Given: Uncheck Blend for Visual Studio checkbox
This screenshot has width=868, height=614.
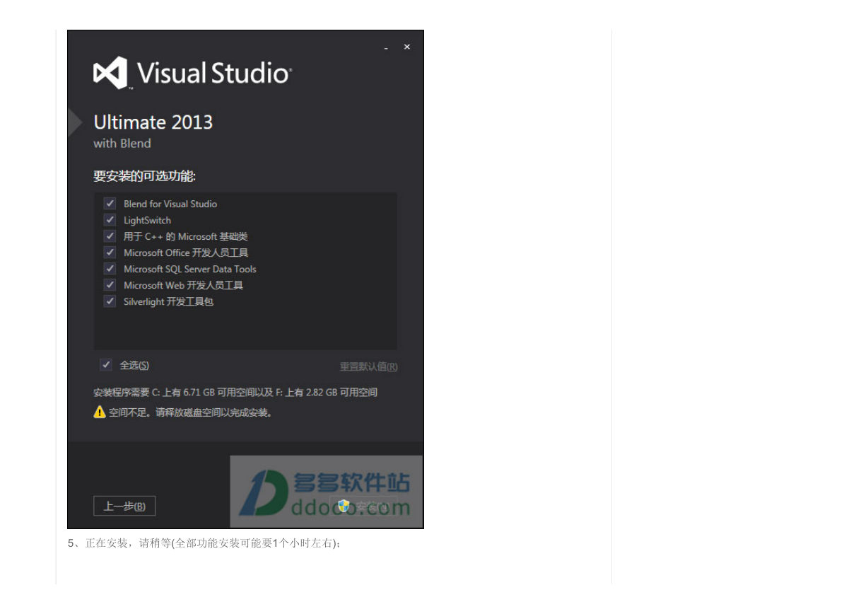Looking at the screenshot, I should 110,204.
